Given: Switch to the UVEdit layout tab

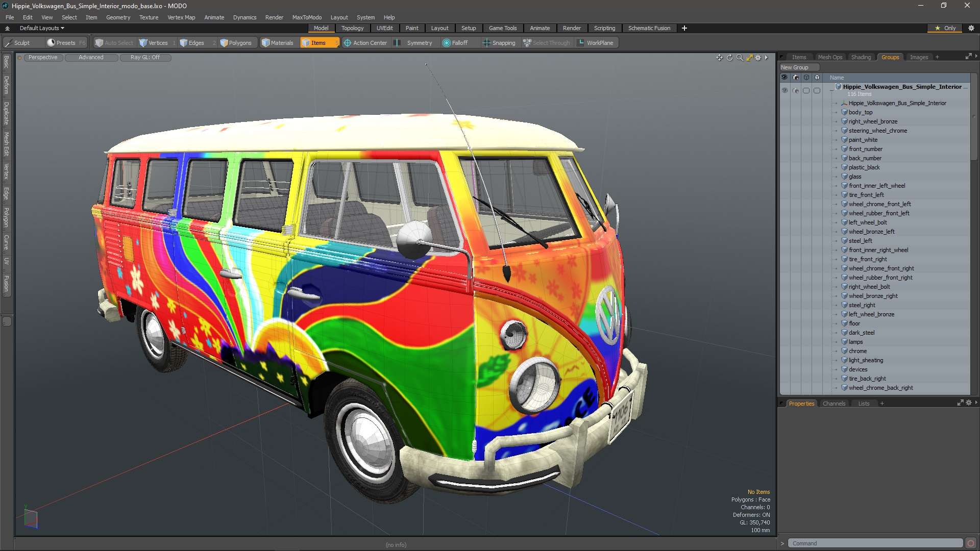Looking at the screenshot, I should click(x=384, y=28).
